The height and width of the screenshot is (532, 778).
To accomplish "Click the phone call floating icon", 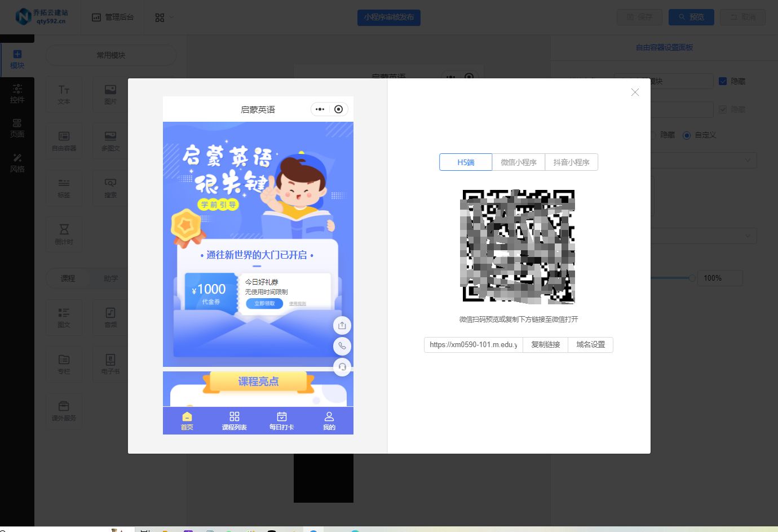I will (342, 346).
